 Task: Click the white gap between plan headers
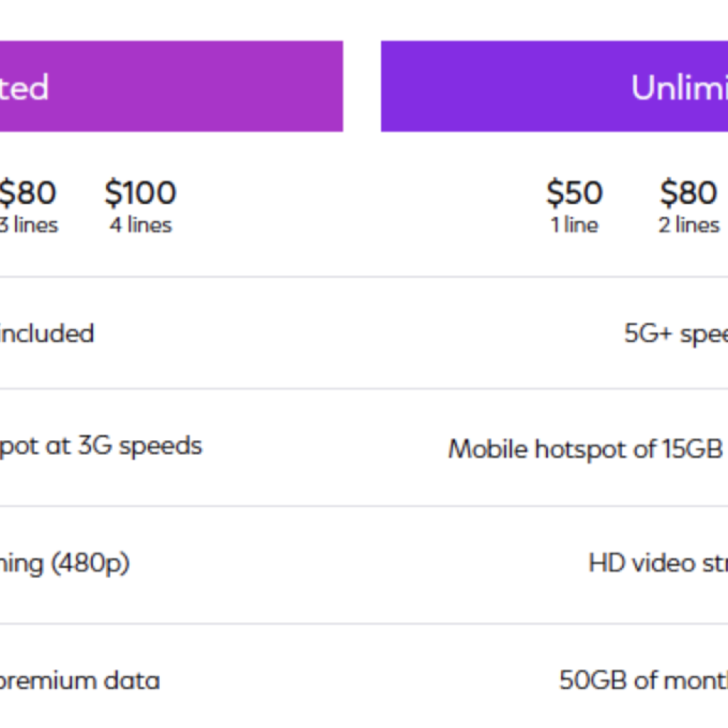(362, 86)
